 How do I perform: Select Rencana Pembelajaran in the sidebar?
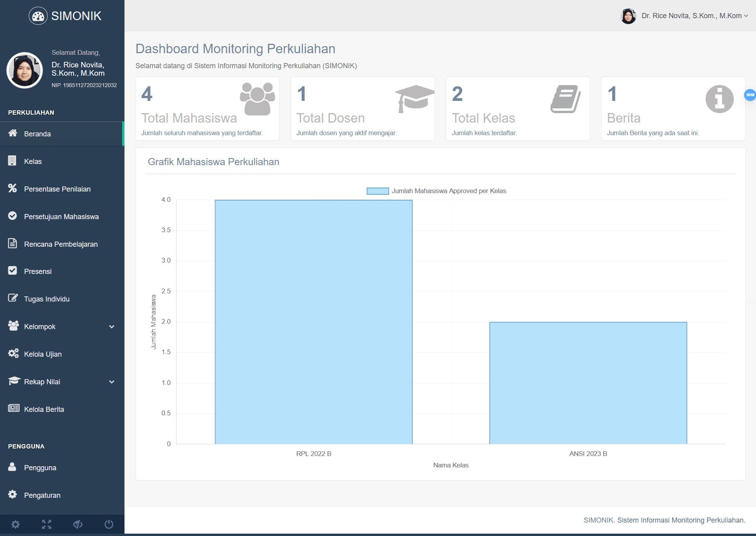coord(60,244)
